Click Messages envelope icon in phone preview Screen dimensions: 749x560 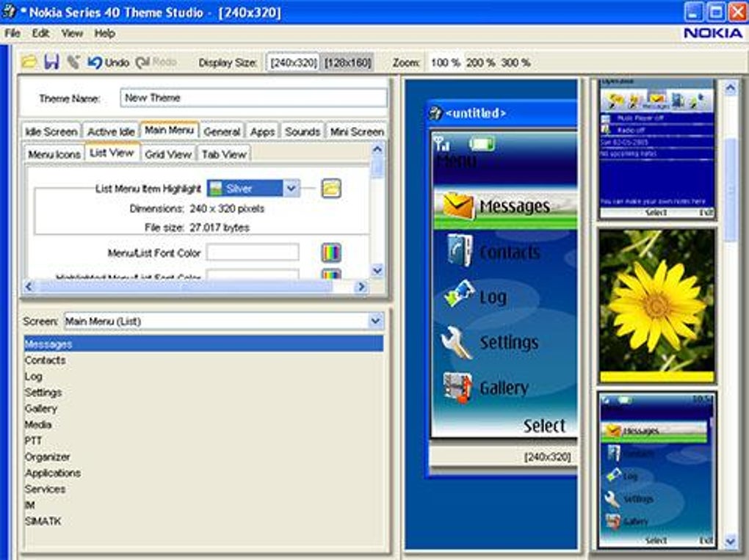coord(457,206)
